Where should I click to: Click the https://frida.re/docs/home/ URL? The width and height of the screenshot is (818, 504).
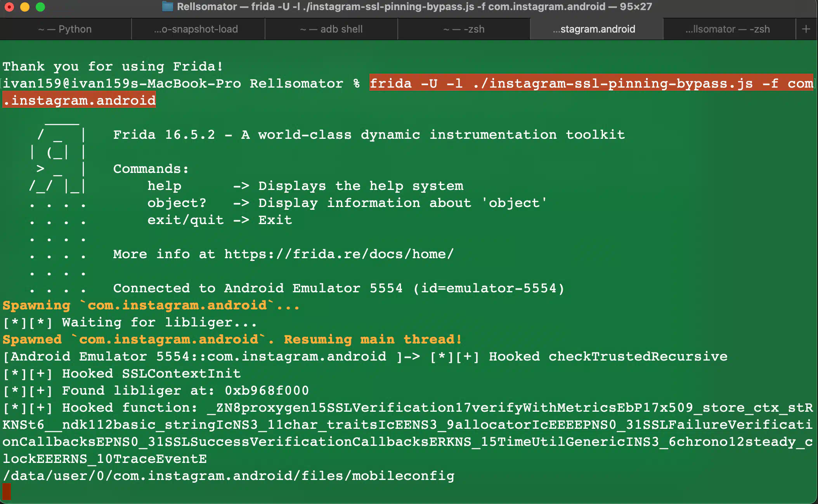coord(339,254)
